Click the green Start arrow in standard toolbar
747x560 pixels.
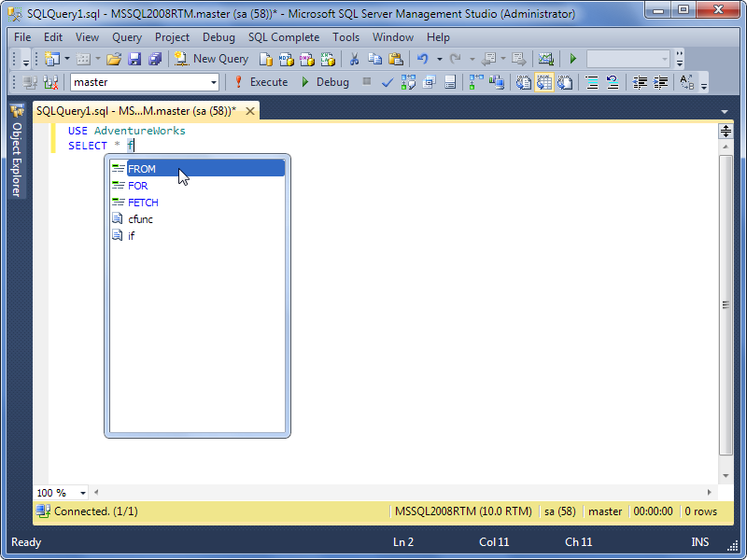[573, 59]
